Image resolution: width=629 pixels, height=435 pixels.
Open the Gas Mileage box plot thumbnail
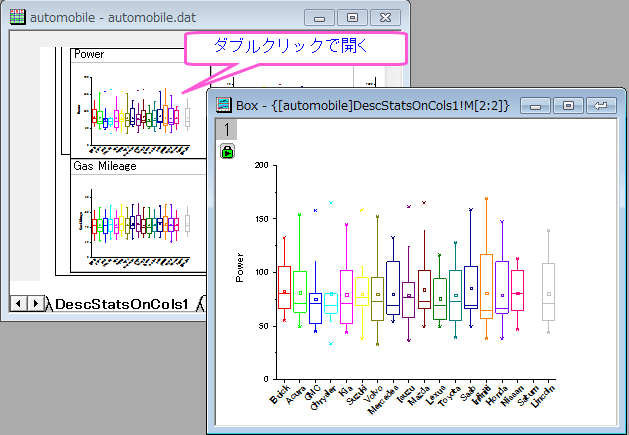138,225
